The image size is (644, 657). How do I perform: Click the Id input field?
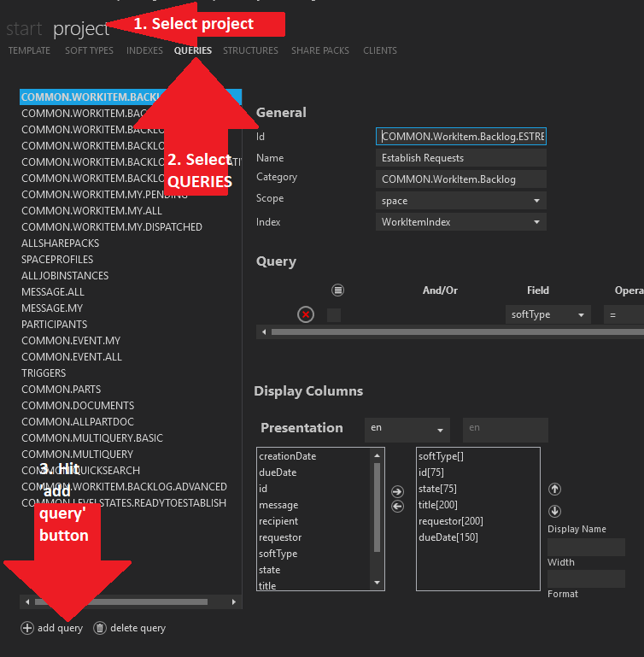pyautogui.click(x=461, y=137)
